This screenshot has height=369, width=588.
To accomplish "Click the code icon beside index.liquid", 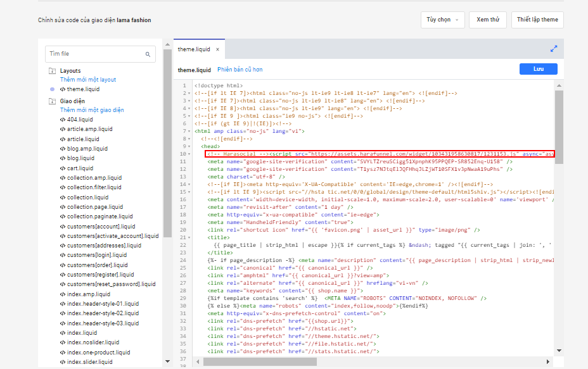I will click(x=63, y=333).
